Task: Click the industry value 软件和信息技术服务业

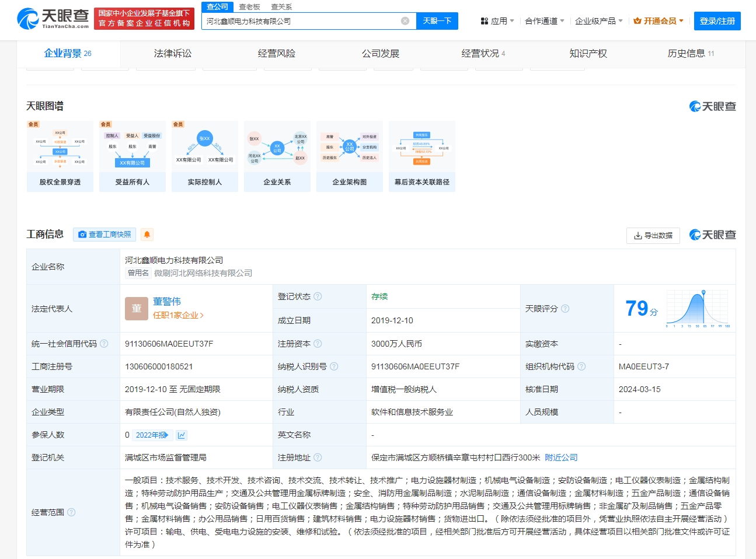Action: tap(412, 412)
